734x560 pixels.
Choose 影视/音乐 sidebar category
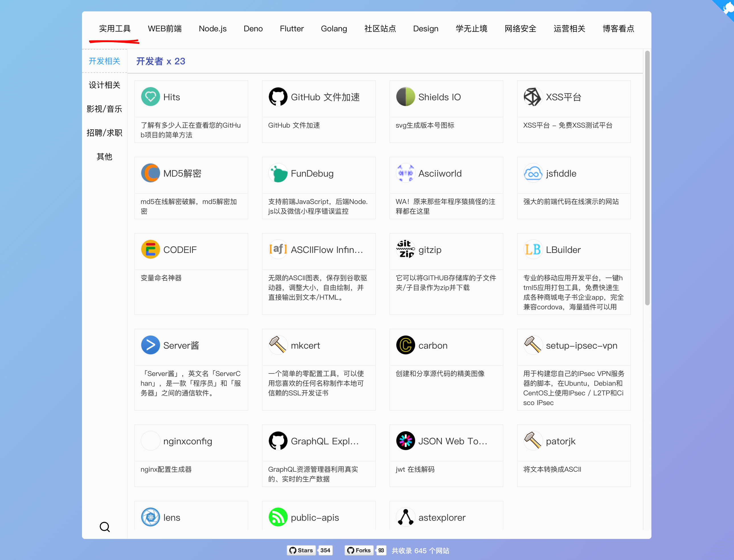[x=104, y=109]
